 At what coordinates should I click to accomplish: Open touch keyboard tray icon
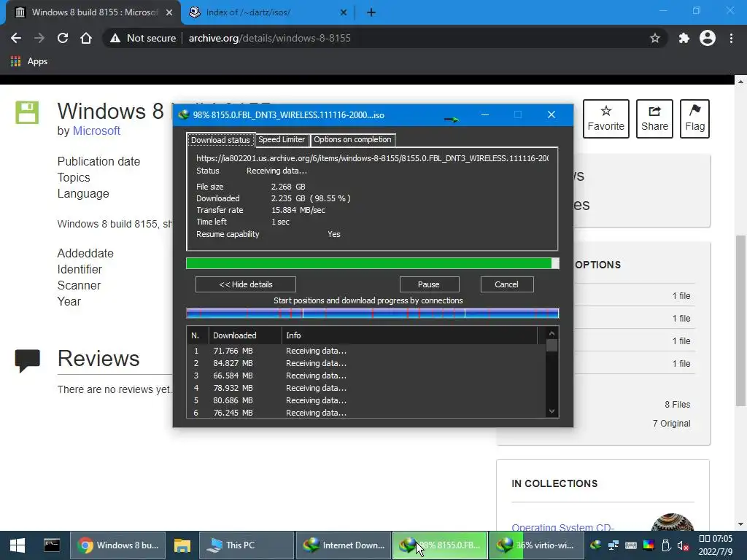[x=631, y=545]
